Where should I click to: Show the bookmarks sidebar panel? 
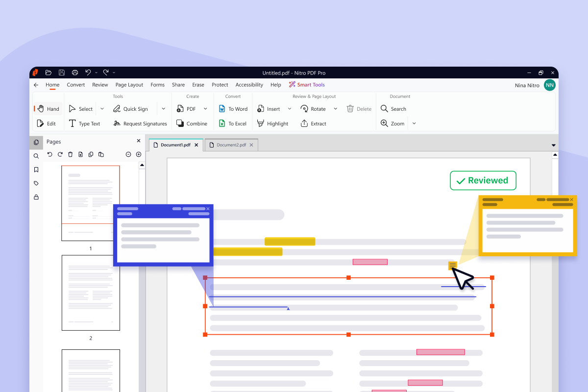36,170
